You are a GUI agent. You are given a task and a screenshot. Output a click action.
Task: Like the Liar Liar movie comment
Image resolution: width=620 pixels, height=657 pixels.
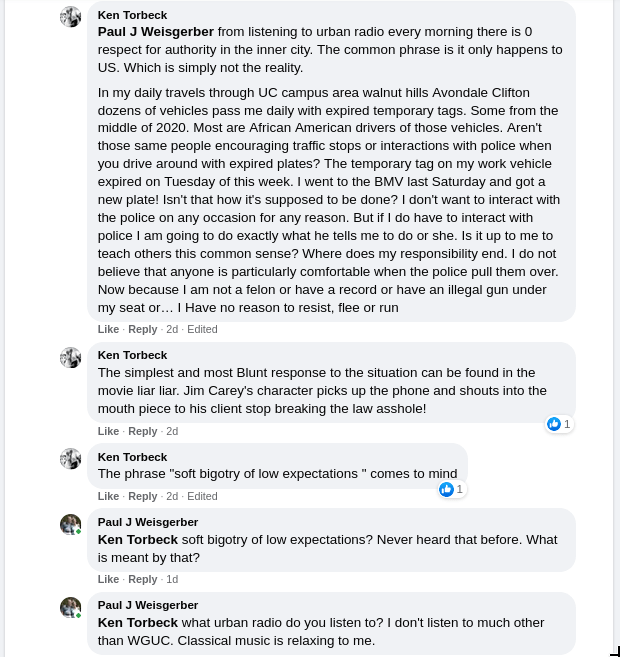[108, 431]
